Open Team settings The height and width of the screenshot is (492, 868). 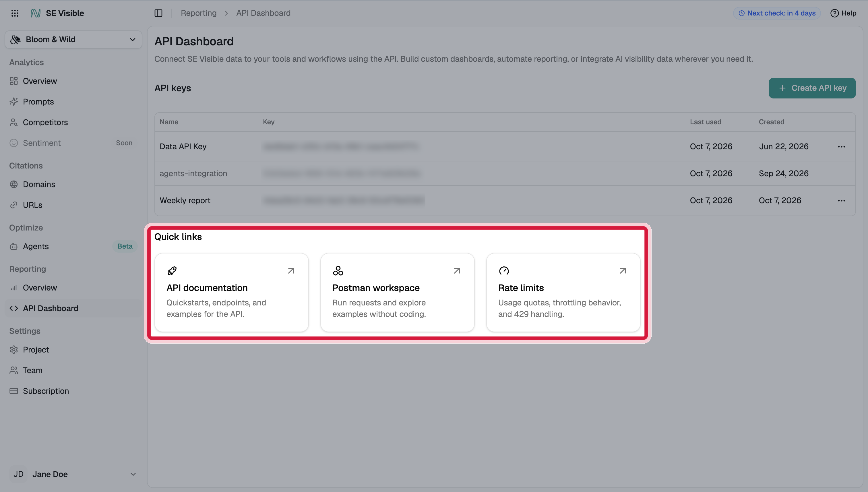tap(73, 370)
